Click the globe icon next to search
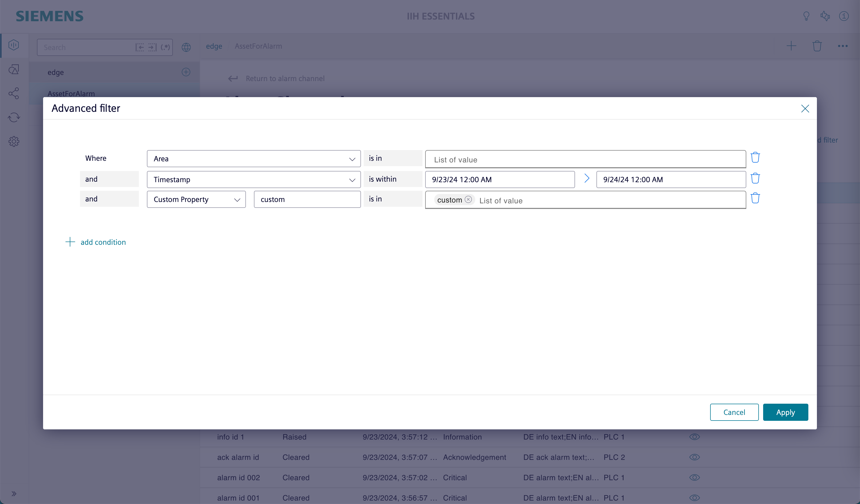 coord(186,47)
